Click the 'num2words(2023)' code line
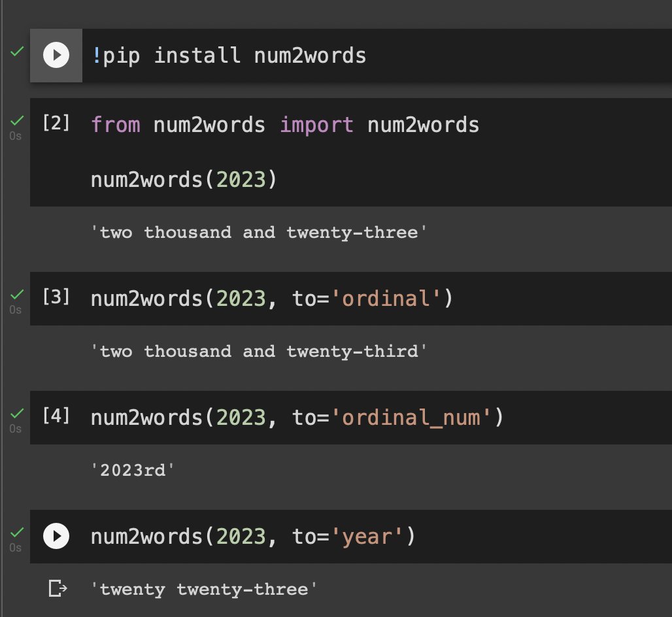Image resolution: width=672 pixels, height=617 pixels. pyautogui.click(x=184, y=179)
